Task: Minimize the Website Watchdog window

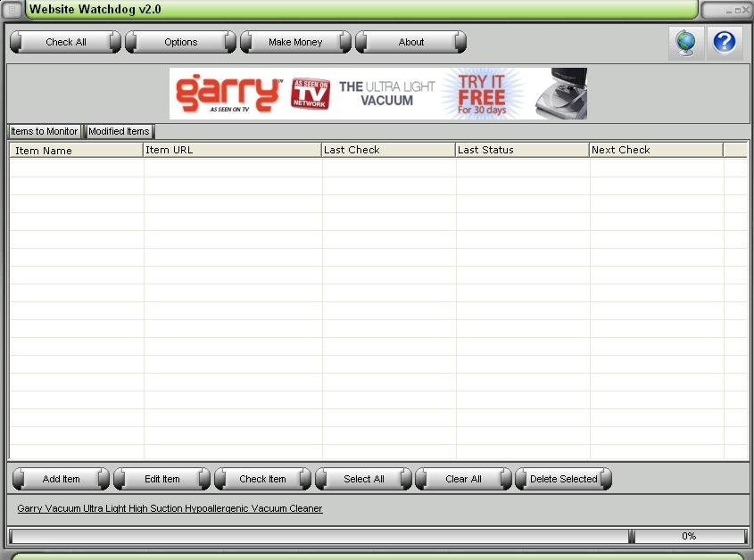Action: 729,11
